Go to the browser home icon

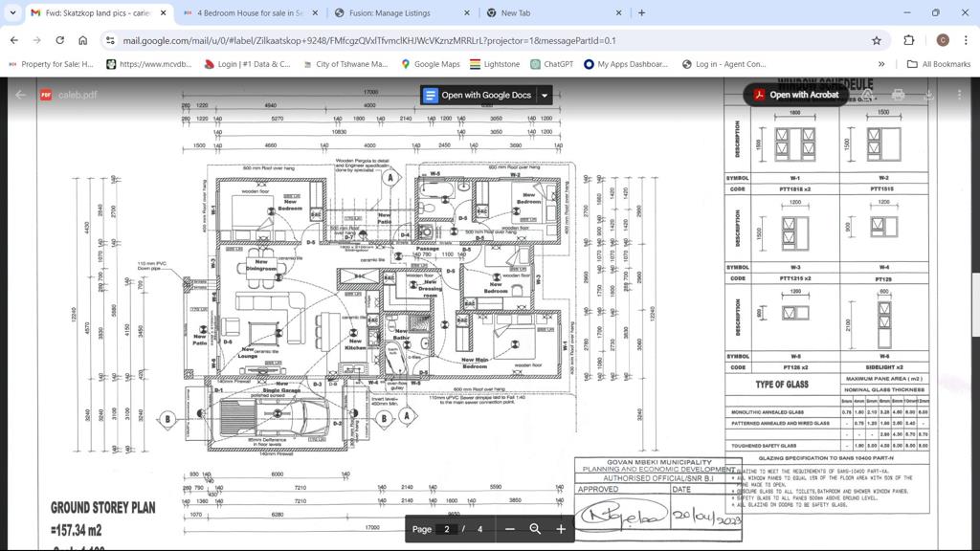tap(83, 40)
